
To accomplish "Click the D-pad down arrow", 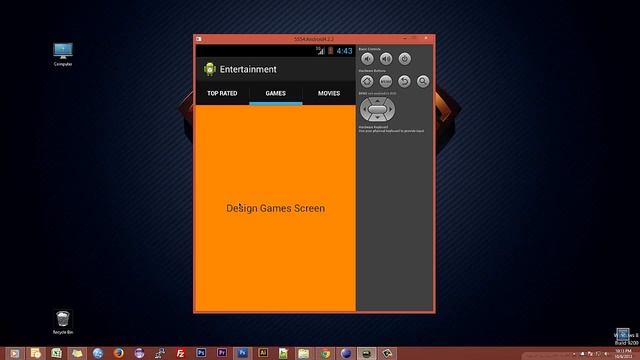I will pyautogui.click(x=378, y=118).
